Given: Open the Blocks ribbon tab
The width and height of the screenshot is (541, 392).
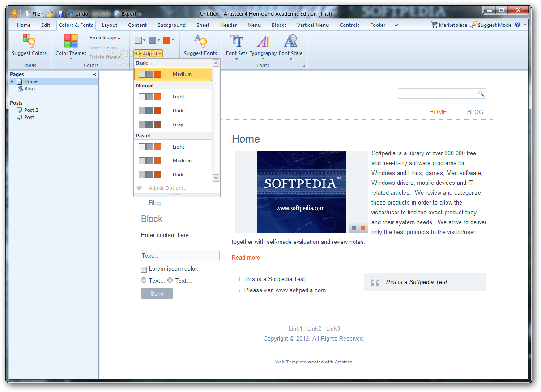Looking at the screenshot, I should pos(279,25).
